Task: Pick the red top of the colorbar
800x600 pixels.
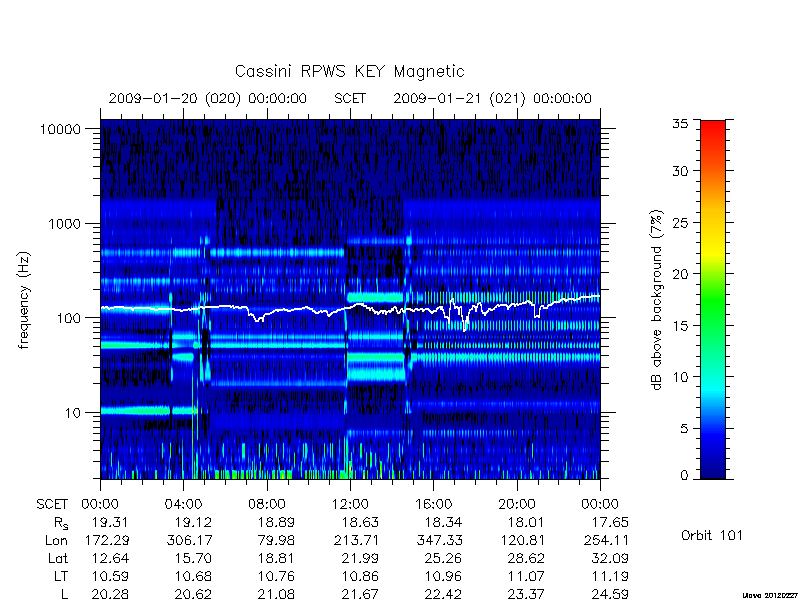Action: point(713,128)
